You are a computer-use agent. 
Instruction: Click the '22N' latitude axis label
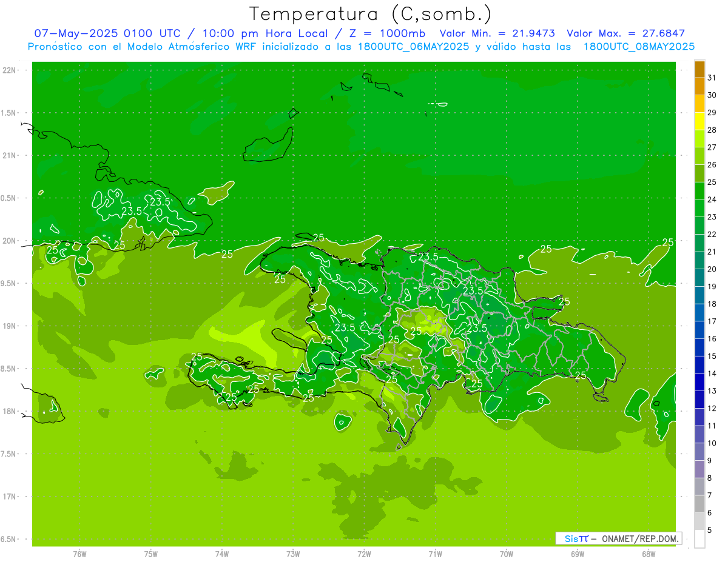(x=10, y=70)
